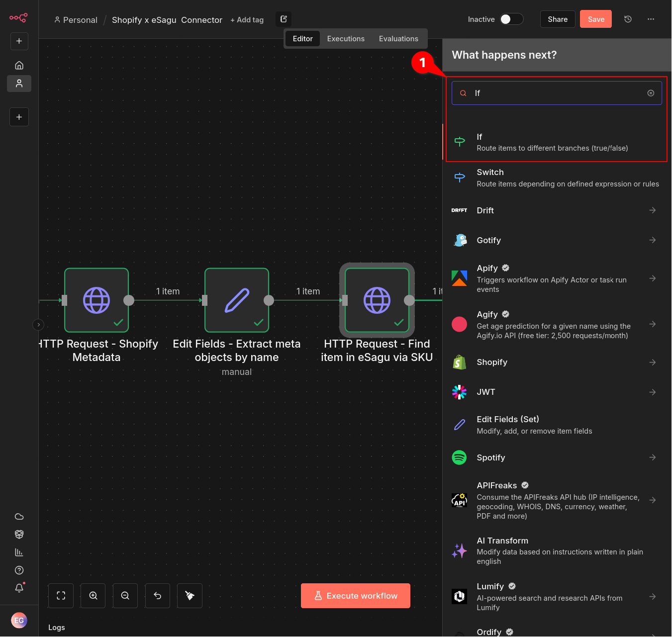Click the plus button below the Personal project icon
This screenshot has height=637, width=672.
pyautogui.click(x=19, y=117)
